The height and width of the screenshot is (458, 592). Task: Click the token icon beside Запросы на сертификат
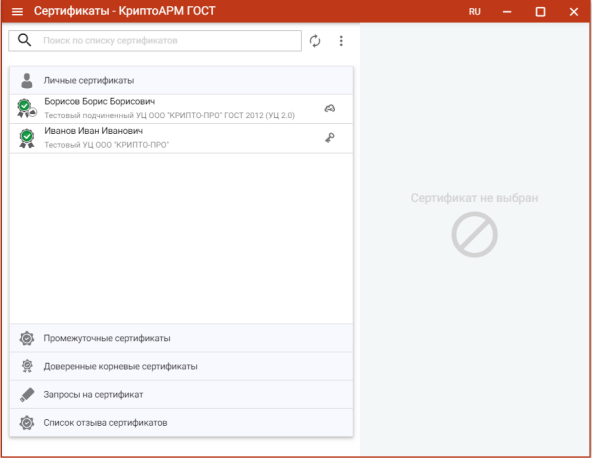27,395
